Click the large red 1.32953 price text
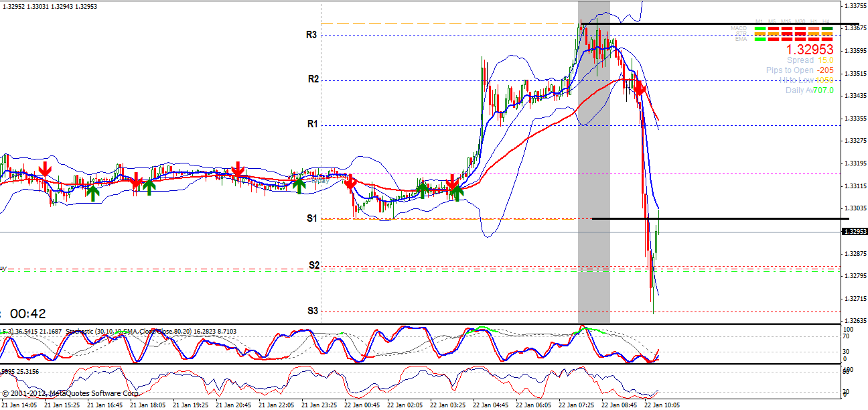This screenshot has height=410, width=868. (x=809, y=50)
